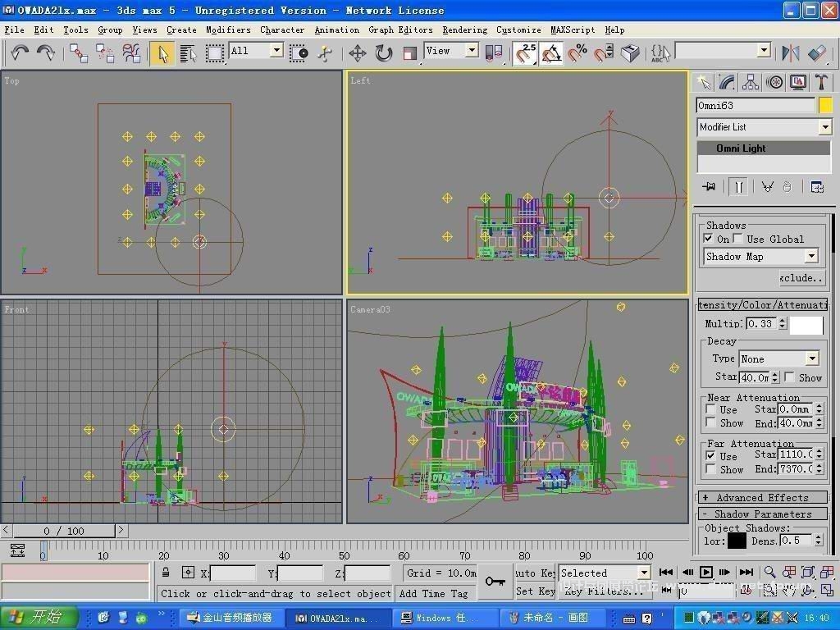Screen dimensions: 840x630
Task: Open the Create command panel tab
Action: point(703,82)
